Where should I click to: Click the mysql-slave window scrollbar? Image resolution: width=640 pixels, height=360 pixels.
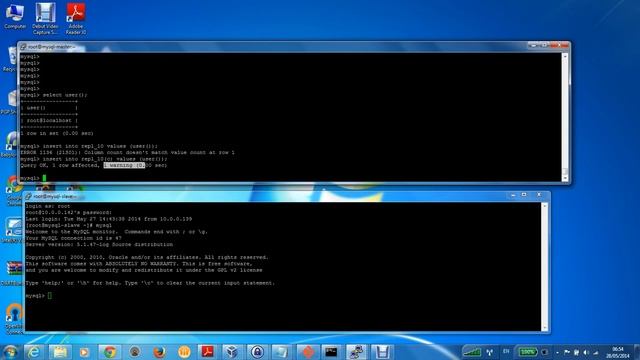544,267
